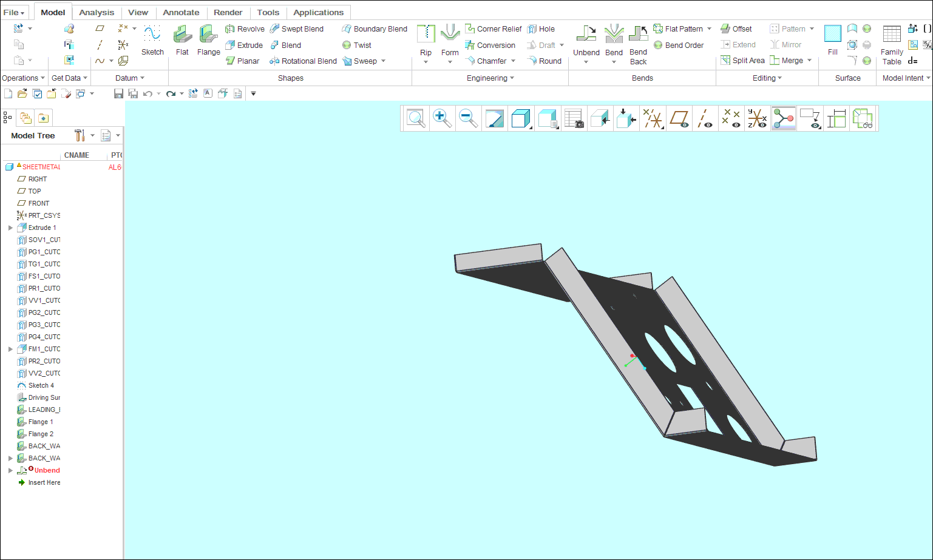Open the Flat Pattern dropdown arrow
933x560 pixels.
[709, 29]
